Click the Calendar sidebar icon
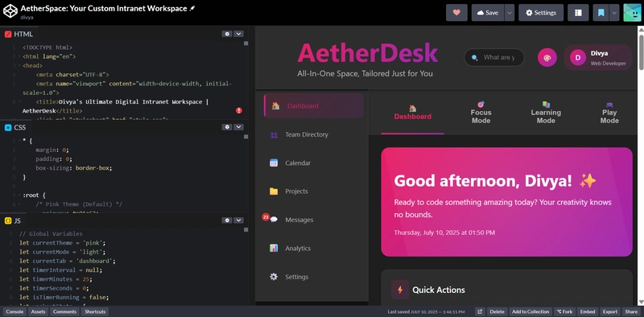644x317 pixels. coord(274,163)
